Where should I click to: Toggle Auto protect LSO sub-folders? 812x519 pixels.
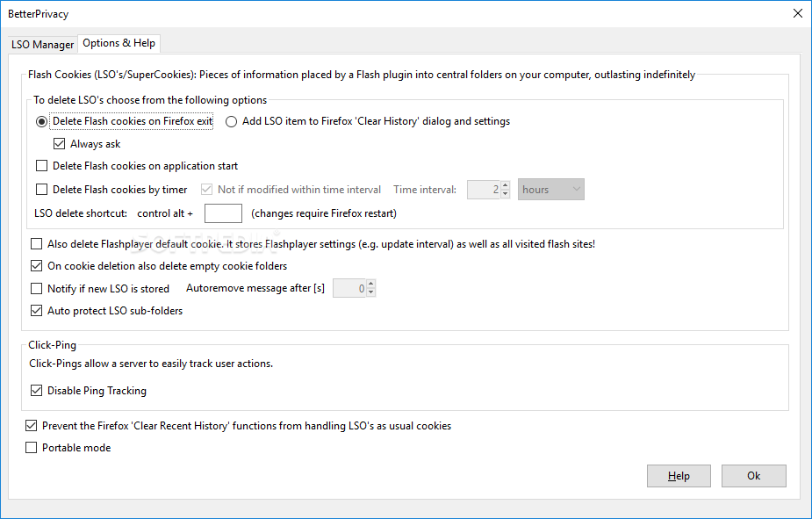pos(37,311)
